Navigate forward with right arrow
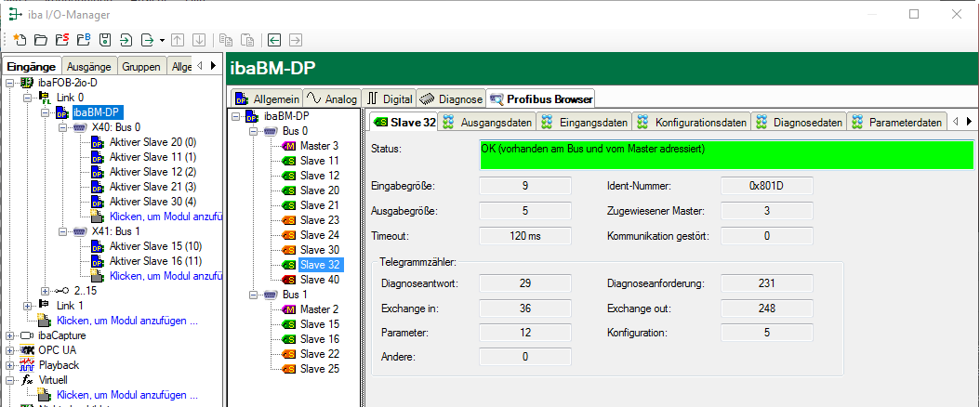Image resolution: width=980 pixels, height=407 pixels. (x=296, y=40)
